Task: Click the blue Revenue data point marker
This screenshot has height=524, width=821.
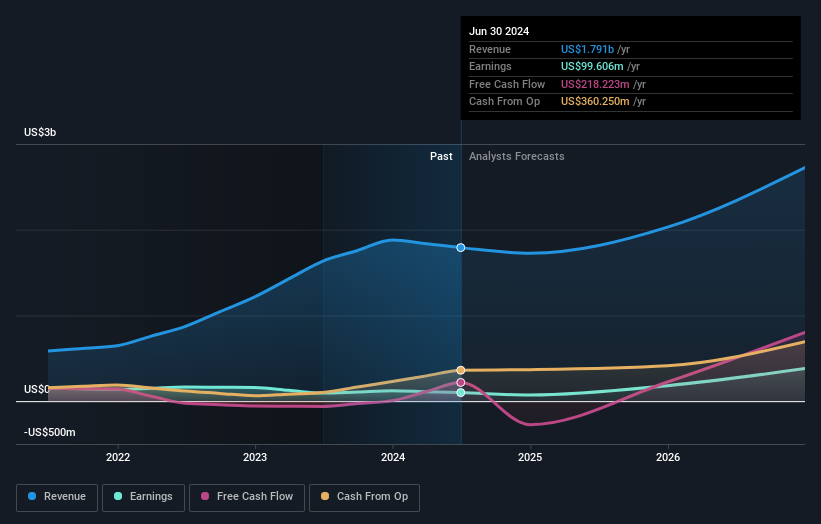Action: 461,248
